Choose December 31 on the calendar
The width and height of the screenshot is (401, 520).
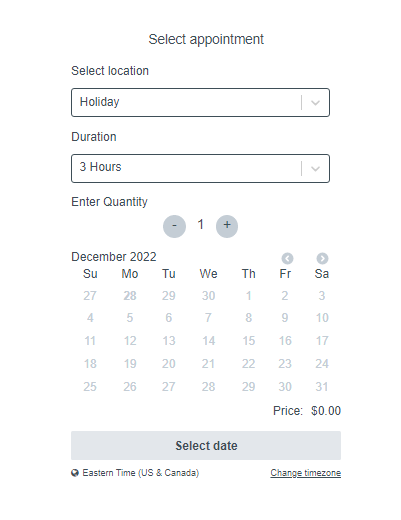322,387
